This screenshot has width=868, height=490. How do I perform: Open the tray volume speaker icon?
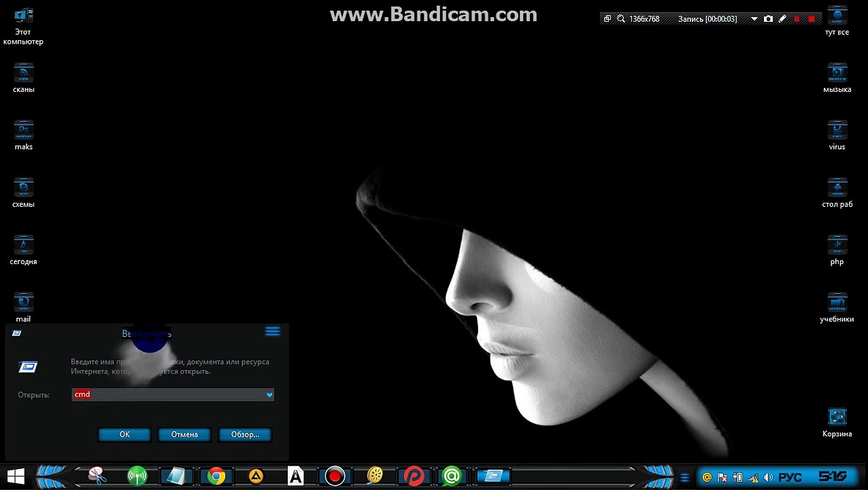click(768, 478)
